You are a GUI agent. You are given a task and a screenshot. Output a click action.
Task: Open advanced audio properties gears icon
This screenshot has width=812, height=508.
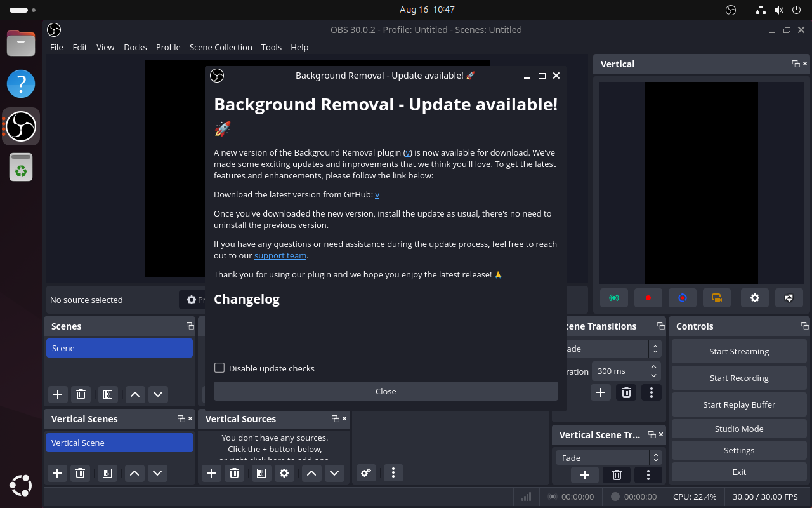(x=366, y=472)
